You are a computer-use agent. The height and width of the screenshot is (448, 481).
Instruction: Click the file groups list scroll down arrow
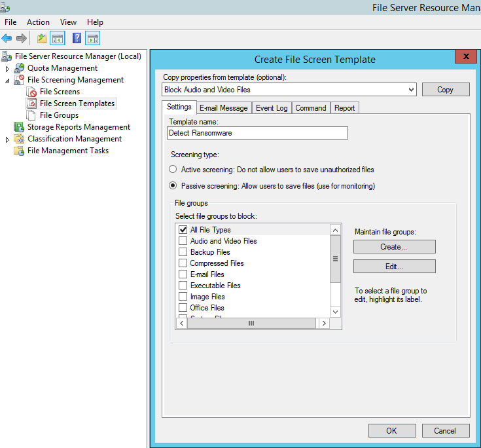(x=335, y=312)
